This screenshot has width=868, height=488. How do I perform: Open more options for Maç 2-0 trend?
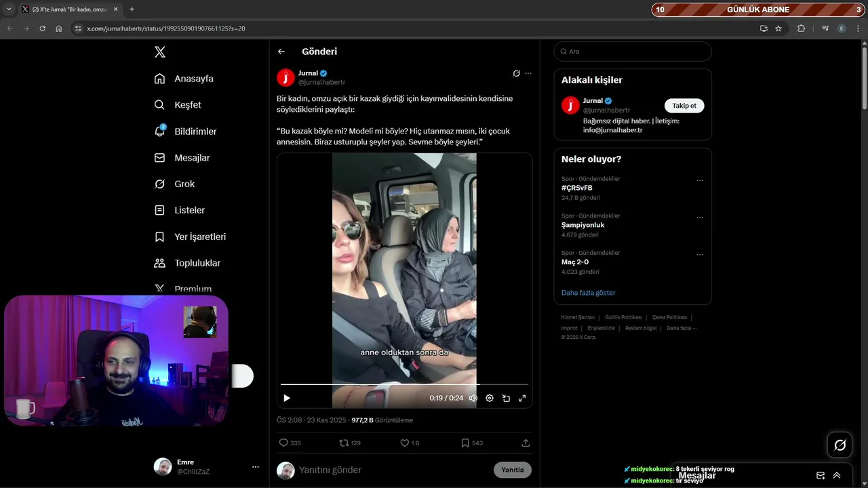tap(700, 255)
